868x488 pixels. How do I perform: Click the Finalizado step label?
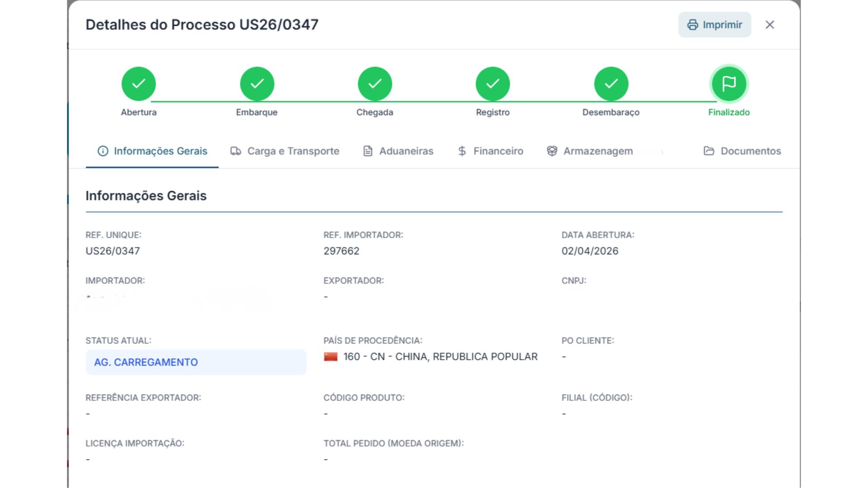(x=729, y=112)
